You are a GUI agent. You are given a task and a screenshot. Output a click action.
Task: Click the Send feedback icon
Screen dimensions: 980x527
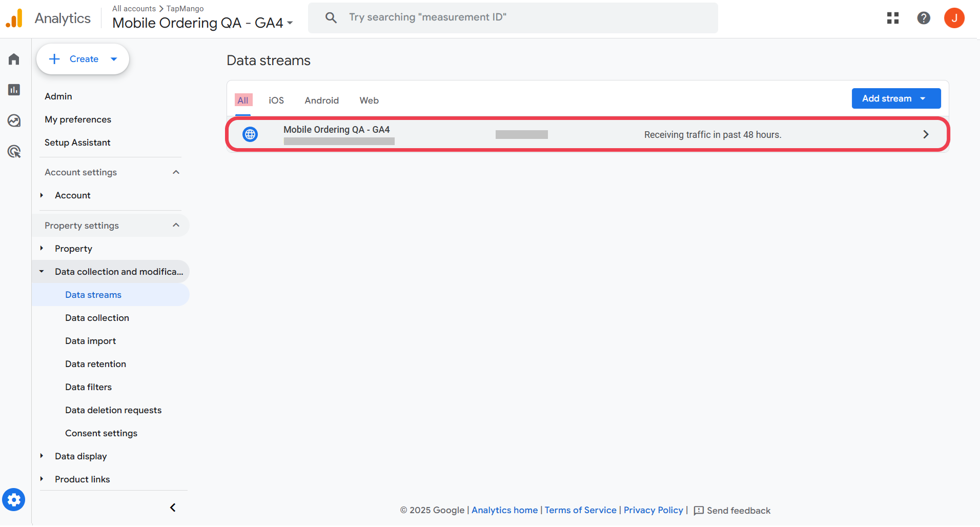(x=699, y=511)
